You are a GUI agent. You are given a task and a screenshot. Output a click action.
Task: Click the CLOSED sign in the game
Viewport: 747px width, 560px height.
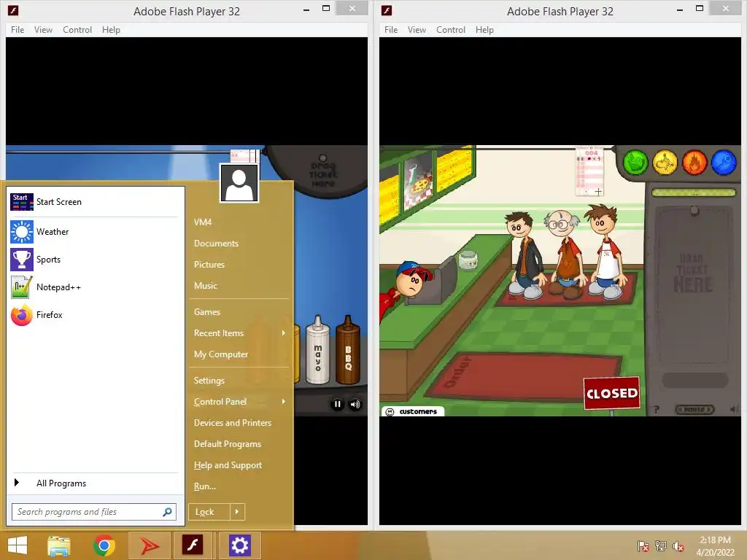click(x=612, y=393)
